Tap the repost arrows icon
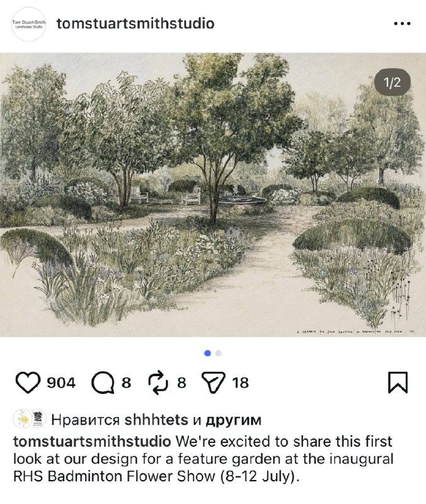Screen dimensions: 426x504 (158, 382)
